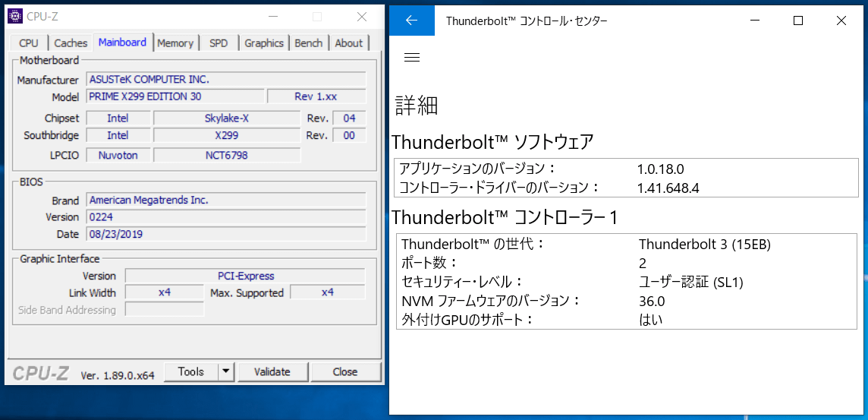Click the NVM firmware version 36.0
868x420 pixels.
[652, 301]
